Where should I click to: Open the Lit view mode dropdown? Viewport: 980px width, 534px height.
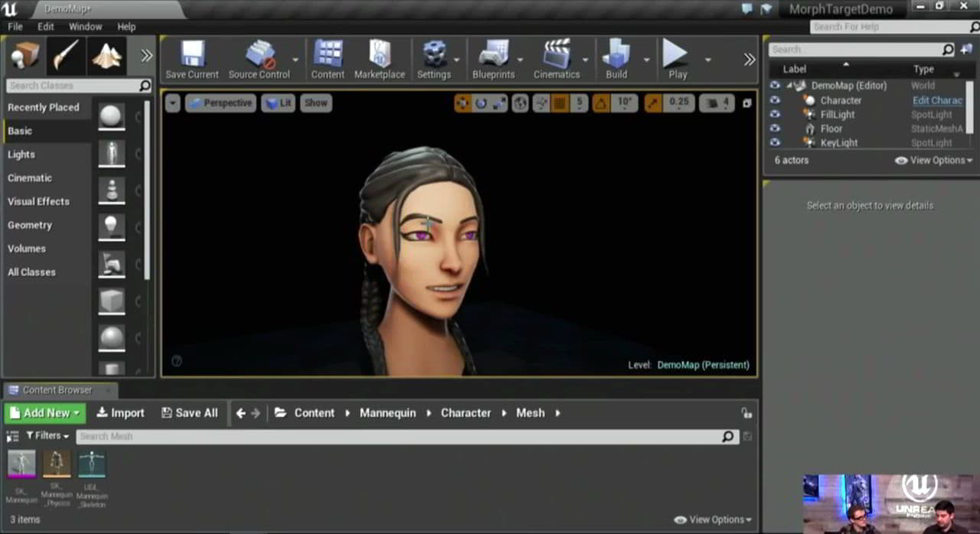coord(278,103)
